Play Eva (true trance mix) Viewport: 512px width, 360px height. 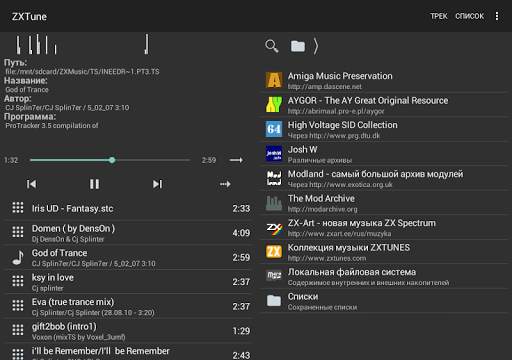click(x=128, y=306)
